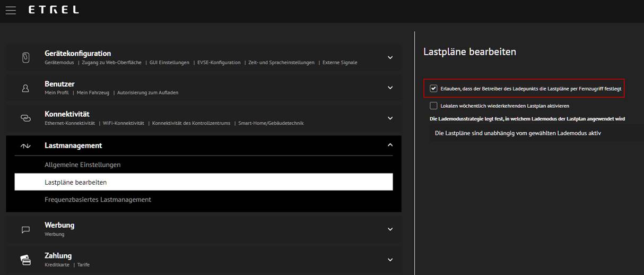
Task: Collapse the Lastmanagement section chevron
Action: point(390,145)
